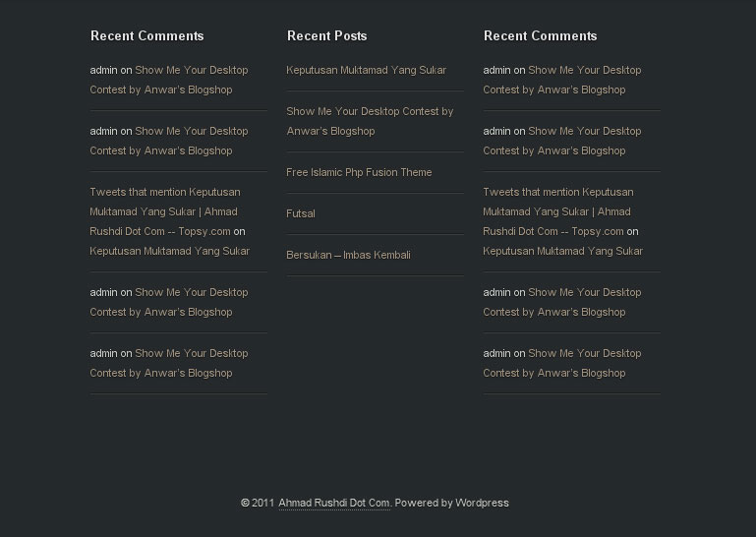
Task: Open last comment's Show Me Your Desktop link, right column
Action: click(562, 363)
